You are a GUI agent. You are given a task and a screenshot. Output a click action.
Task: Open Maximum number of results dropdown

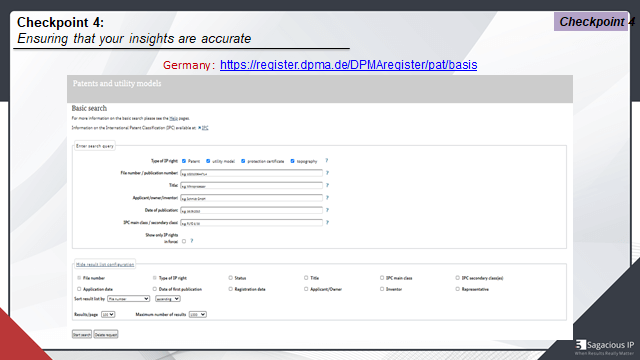[x=198, y=314]
